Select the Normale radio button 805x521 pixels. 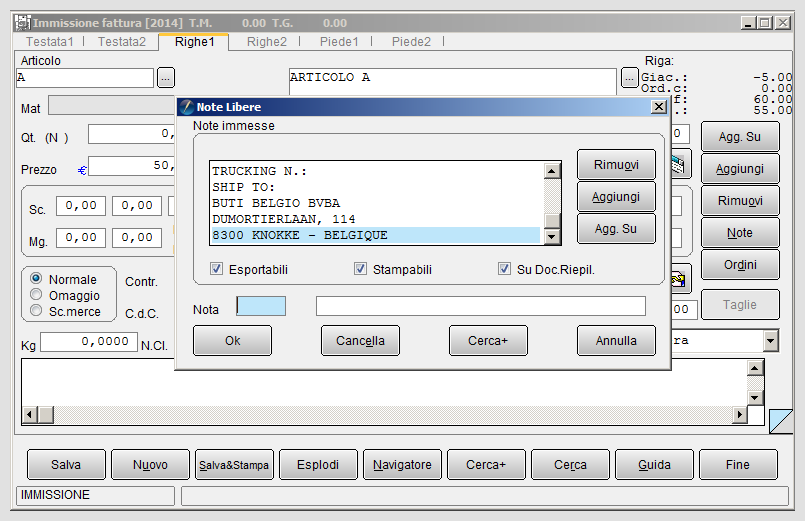coord(36,279)
